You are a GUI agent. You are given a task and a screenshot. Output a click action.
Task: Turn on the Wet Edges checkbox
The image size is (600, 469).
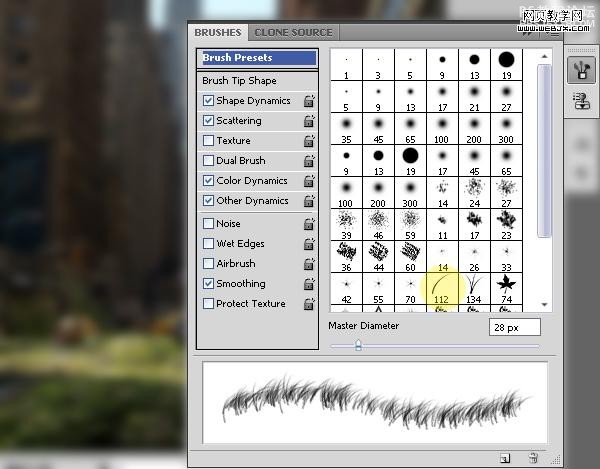pos(208,243)
